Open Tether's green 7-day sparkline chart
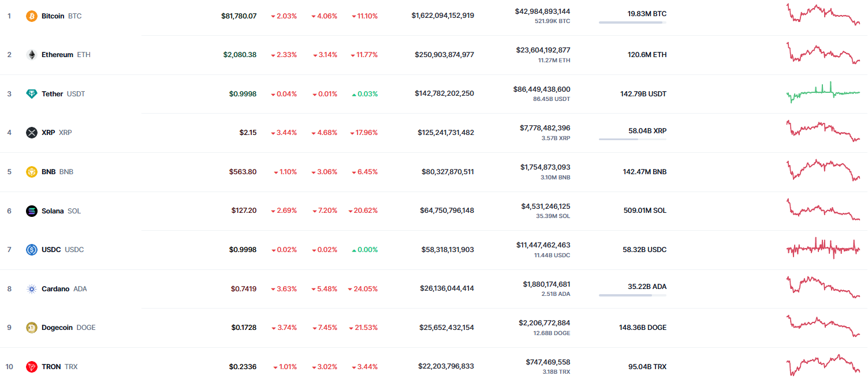The width and height of the screenshot is (868, 383). click(x=823, y=92)
